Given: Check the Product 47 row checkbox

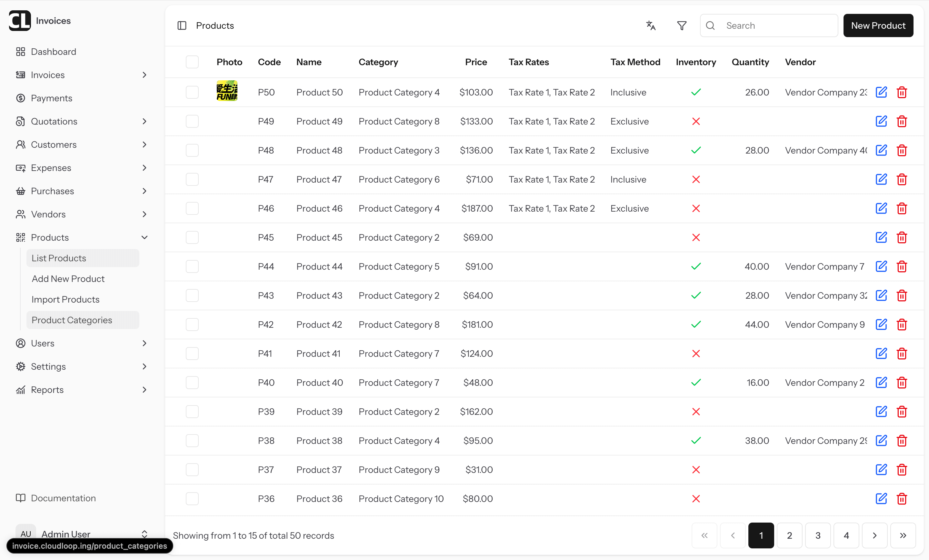Looking at the screenshot, I should coord(192,179).
